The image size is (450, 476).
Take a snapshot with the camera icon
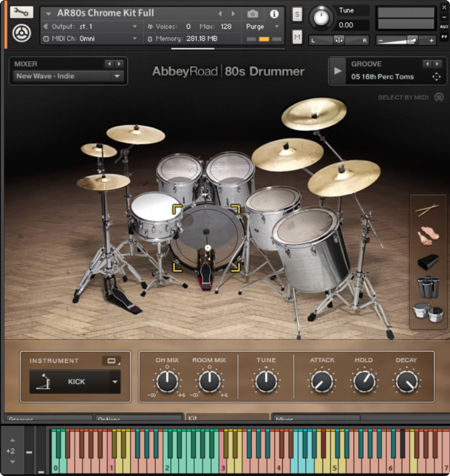(x=252, y=14)
